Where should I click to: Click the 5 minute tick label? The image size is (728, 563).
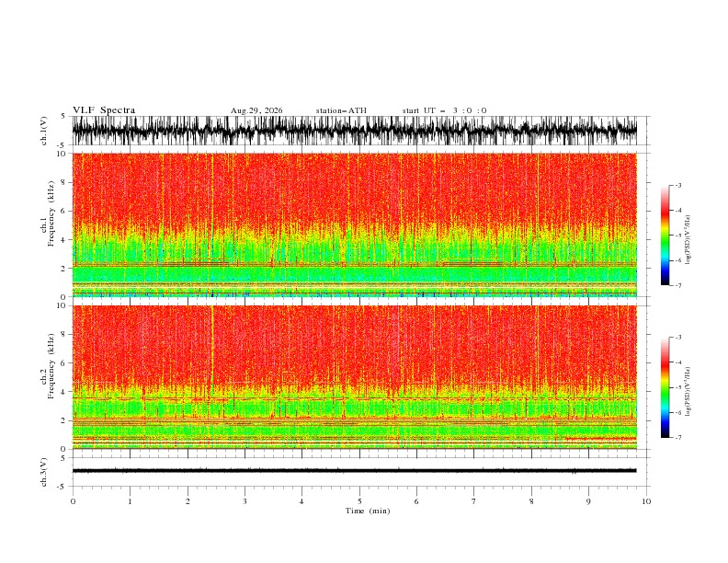[x=359, y=501]
